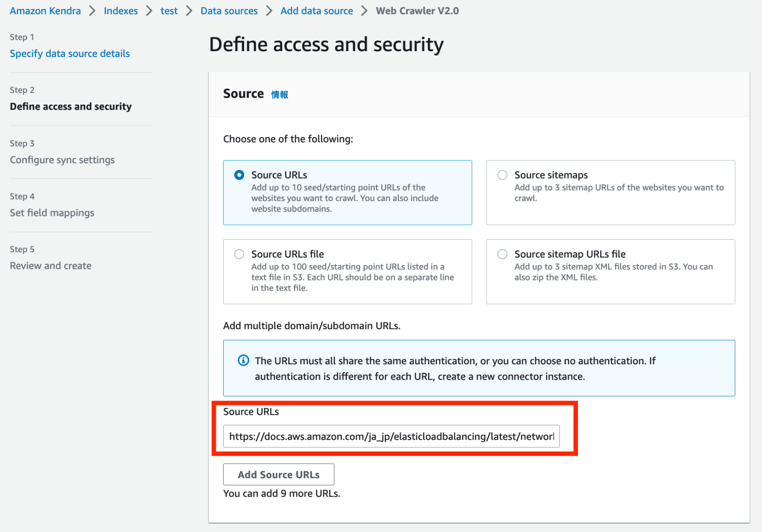The width and height of the screenshot is (762, 532).
Task: Navigate to Review and create step
Action: (x=50, y=266)
